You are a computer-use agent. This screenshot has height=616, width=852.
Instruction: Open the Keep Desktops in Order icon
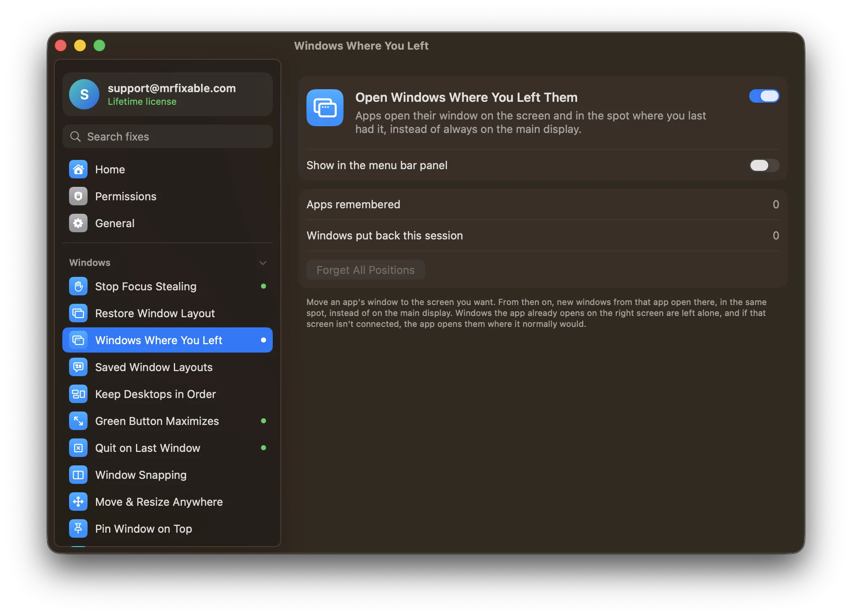tap(78, 394)
